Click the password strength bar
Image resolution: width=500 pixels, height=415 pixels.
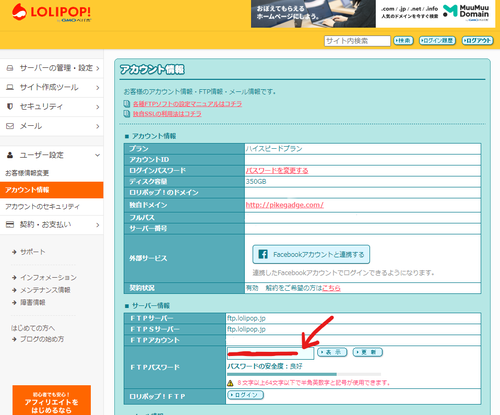[304, 374]
